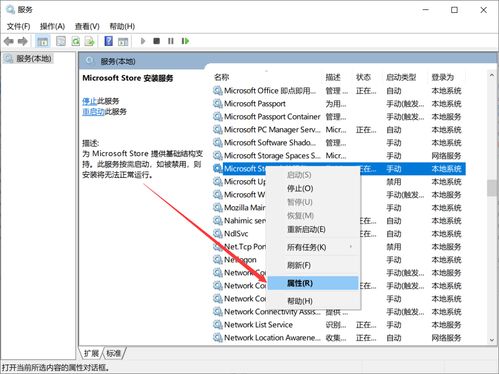
Task: Toggle the show/hide console tree icon
Action: click(43, 41)
